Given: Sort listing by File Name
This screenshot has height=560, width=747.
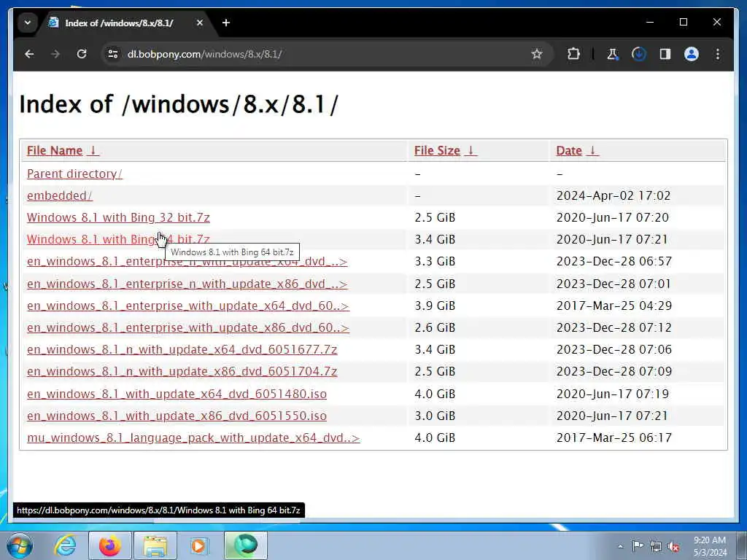Looking at the screenshot, I should tap(55, 150).
